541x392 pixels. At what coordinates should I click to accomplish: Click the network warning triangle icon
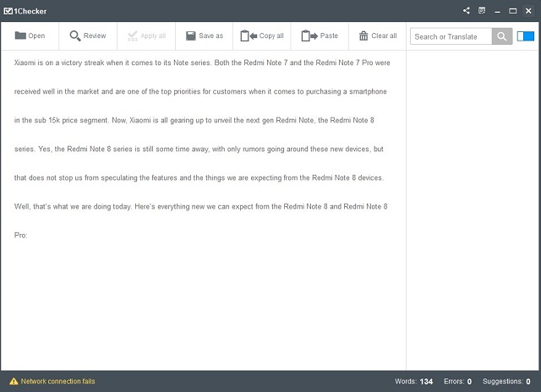[14, 381]
